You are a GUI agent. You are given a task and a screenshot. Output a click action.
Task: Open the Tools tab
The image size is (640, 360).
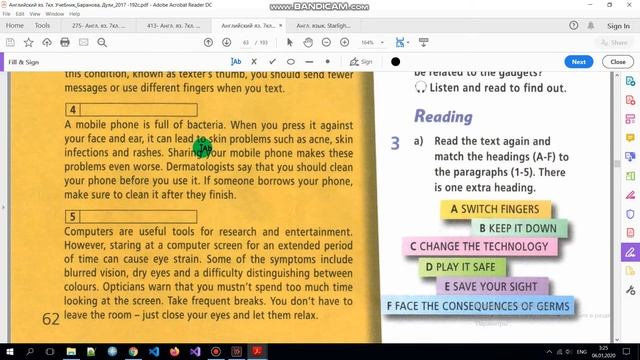pos(42,25)
